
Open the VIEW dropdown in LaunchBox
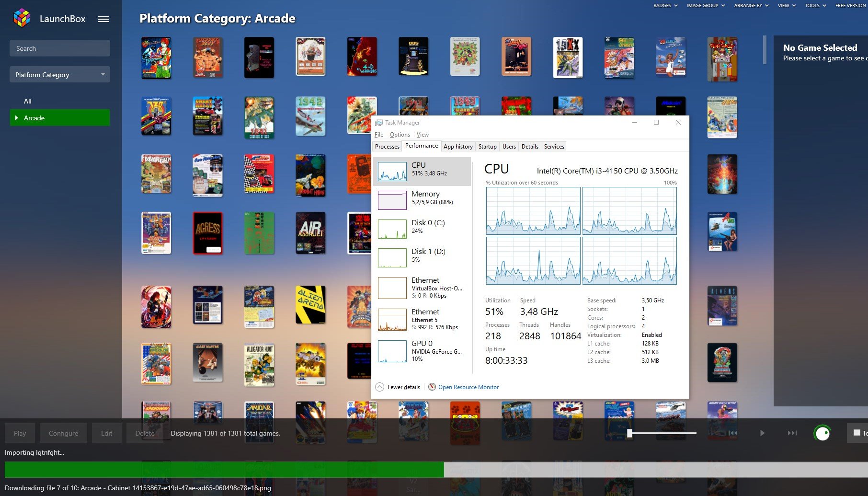[787, 6]
